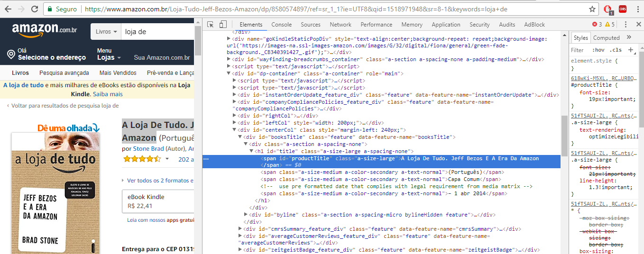
Task: Click Voltar para resultados de pesquisa link
Action: (65, 106)
